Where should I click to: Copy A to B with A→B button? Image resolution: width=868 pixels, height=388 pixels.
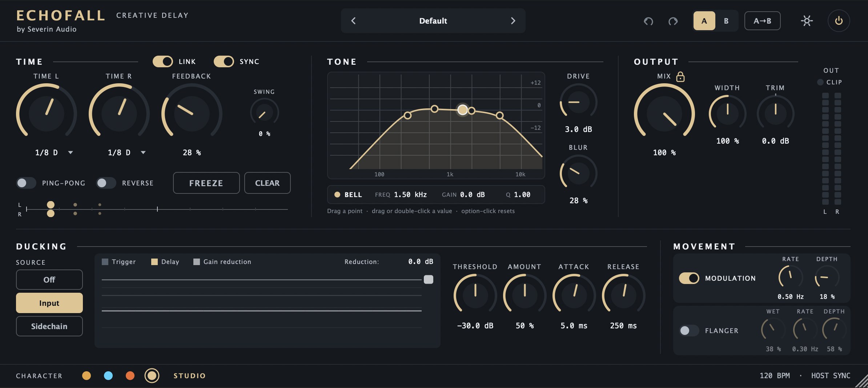(762, 21)
